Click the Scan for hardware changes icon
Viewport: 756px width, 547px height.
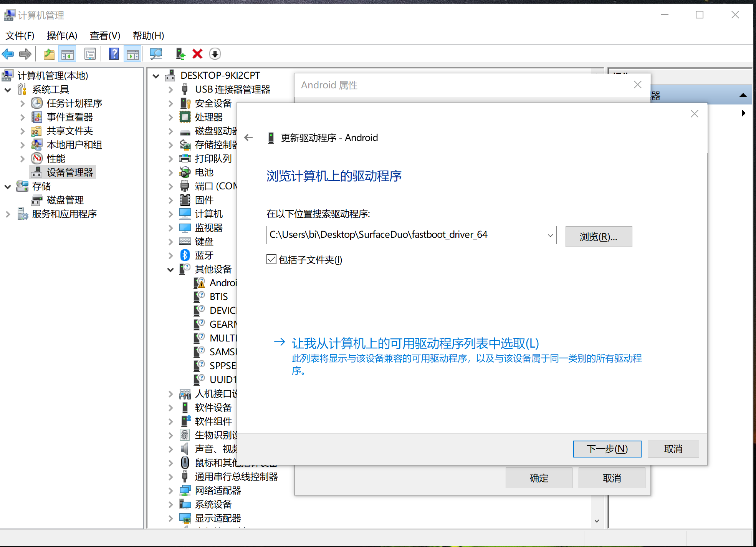pos(156,54)
